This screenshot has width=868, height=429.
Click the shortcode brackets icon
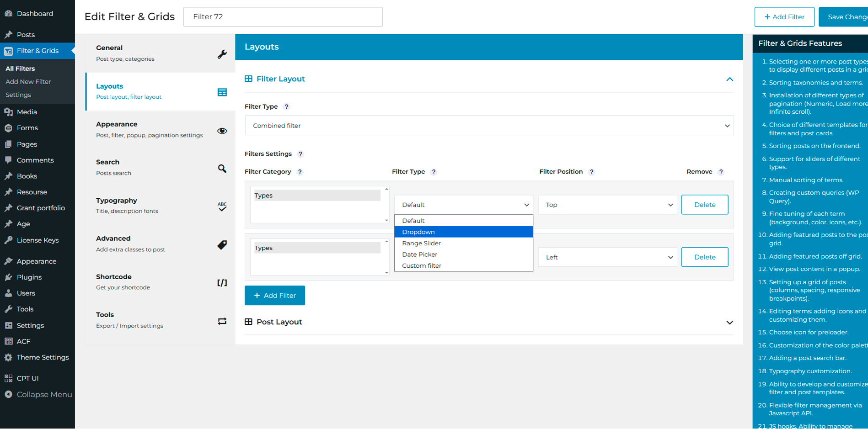click(222, 283)
